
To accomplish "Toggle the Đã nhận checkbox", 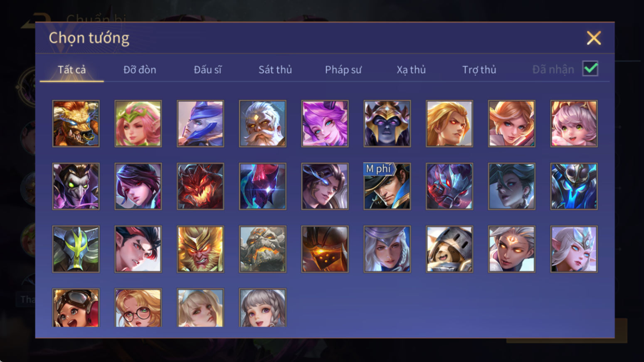I will (590, 69).
